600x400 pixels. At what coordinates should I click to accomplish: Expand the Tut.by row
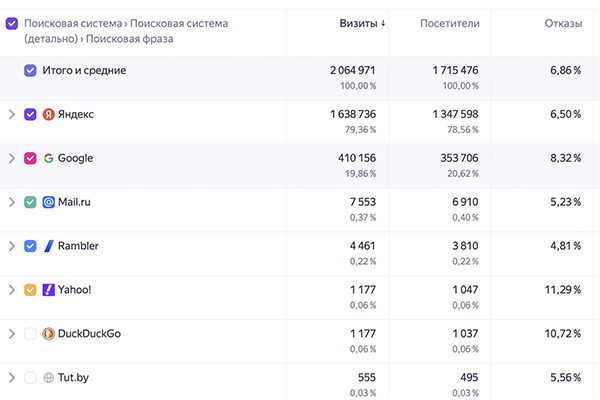12,378
